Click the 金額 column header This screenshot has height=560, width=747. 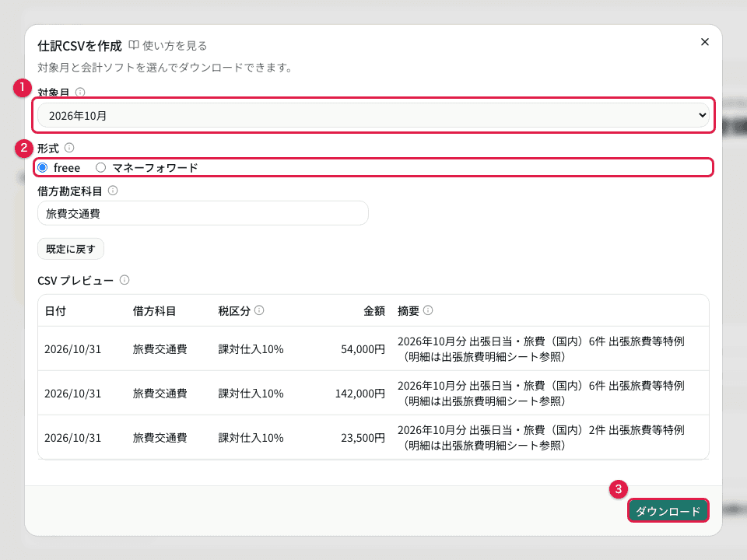374,311
